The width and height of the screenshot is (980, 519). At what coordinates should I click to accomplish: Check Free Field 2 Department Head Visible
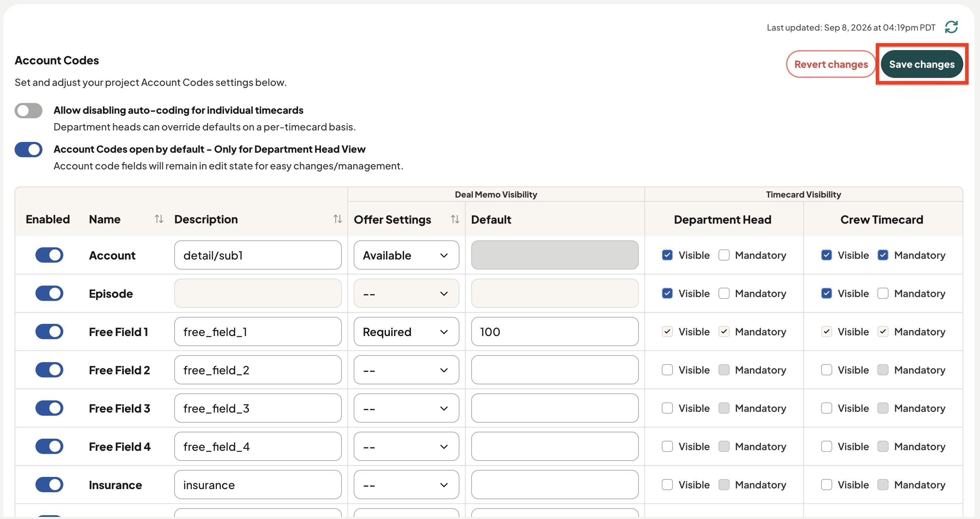[667, 370]
